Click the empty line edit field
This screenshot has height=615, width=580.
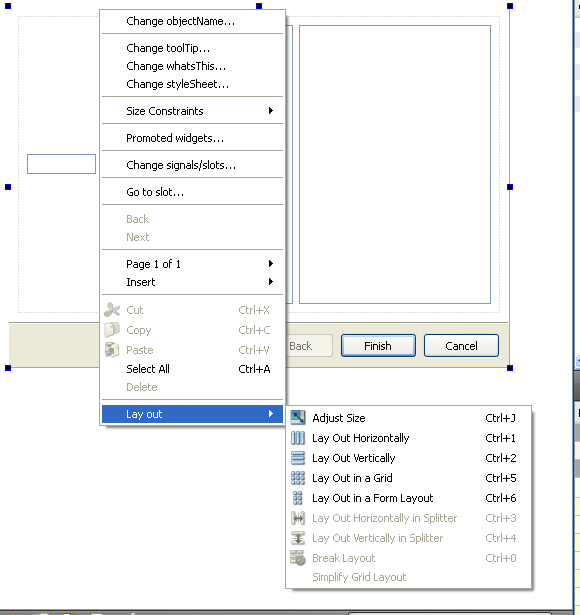click(x=62, y=164)
